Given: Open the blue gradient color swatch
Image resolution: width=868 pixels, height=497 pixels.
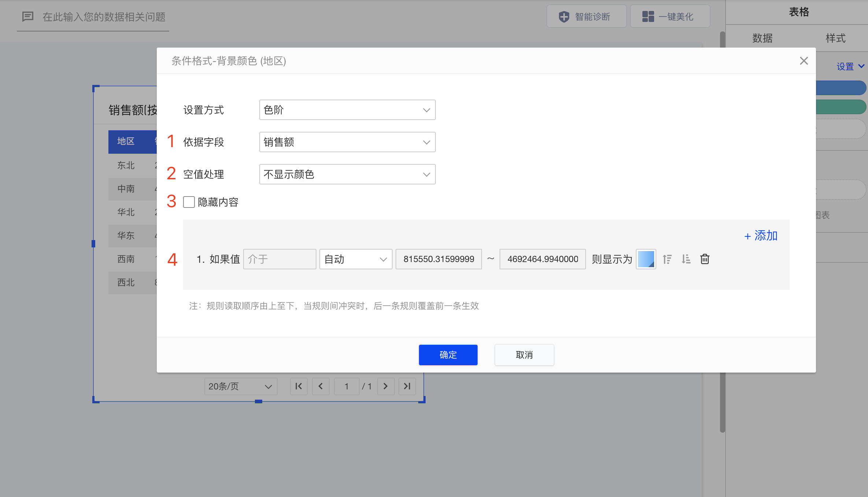Looking at the screenshot, I should point(646,259).
